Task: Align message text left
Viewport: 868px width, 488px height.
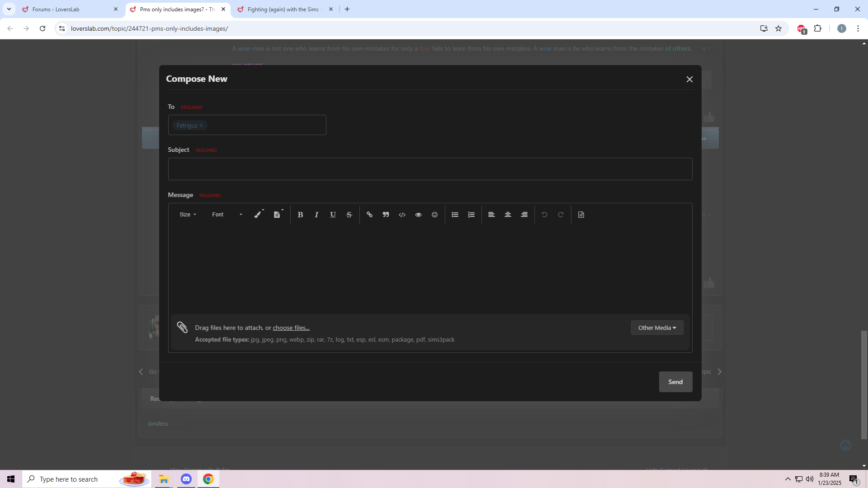Action: point(491,215)
